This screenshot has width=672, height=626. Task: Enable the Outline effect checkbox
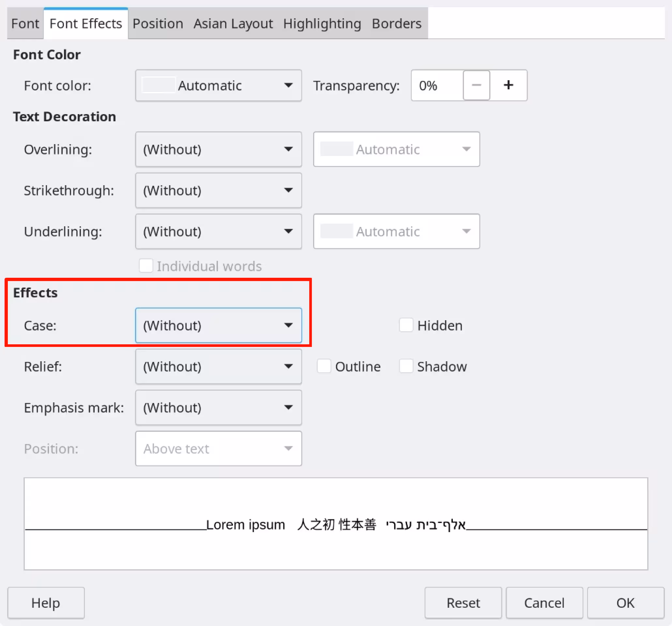point(324,366)
